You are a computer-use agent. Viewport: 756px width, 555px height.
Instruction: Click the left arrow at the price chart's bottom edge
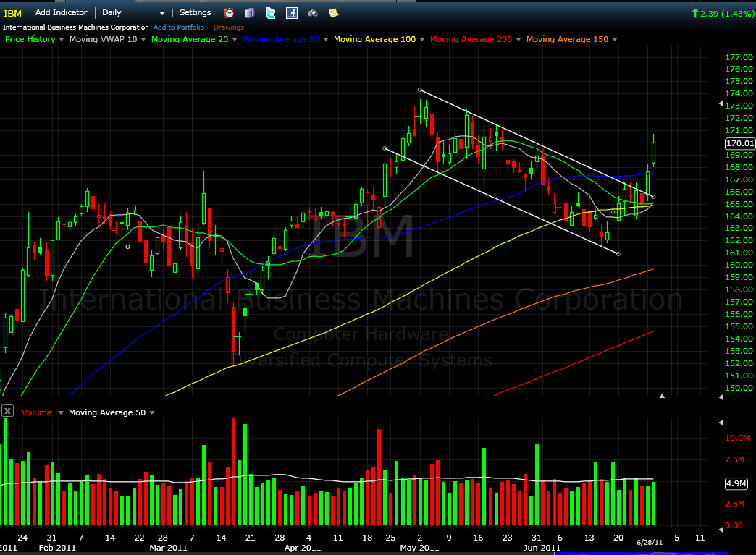(721, 397)
